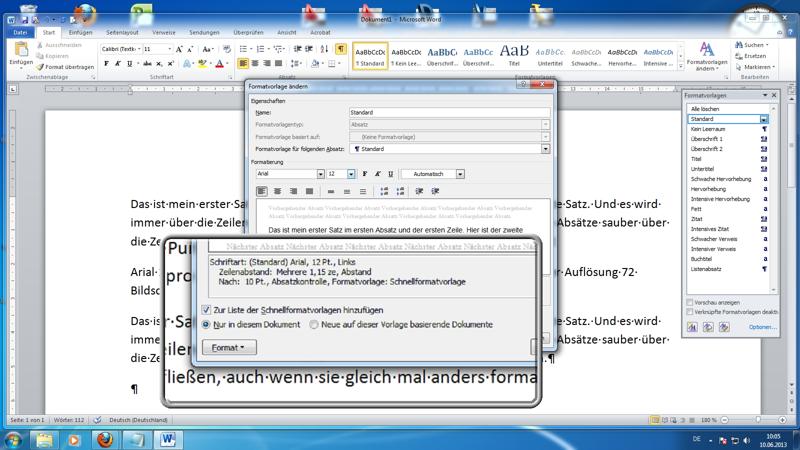Viewport: 800px width, 450px height.
Task: Open font name dropdown Arial in dialog
Action: coord(320,174)
